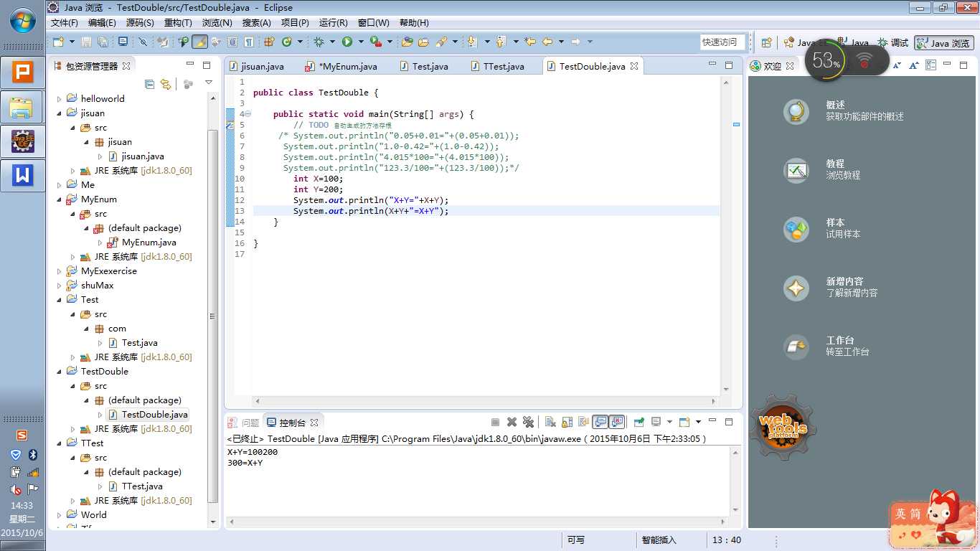Toggle show console on standard output change
The width and height of the screenshot is (980, 551).
pyautogui.click(x=600, y=422)
